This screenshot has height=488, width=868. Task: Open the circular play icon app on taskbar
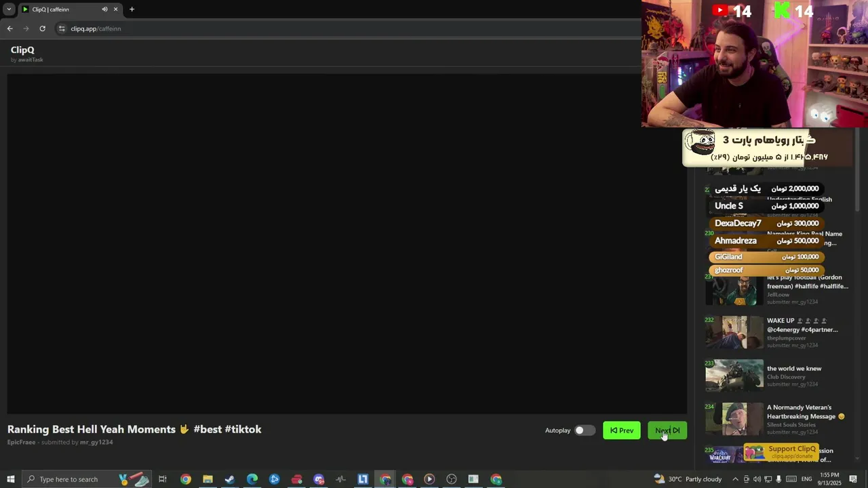coord(429,479)
